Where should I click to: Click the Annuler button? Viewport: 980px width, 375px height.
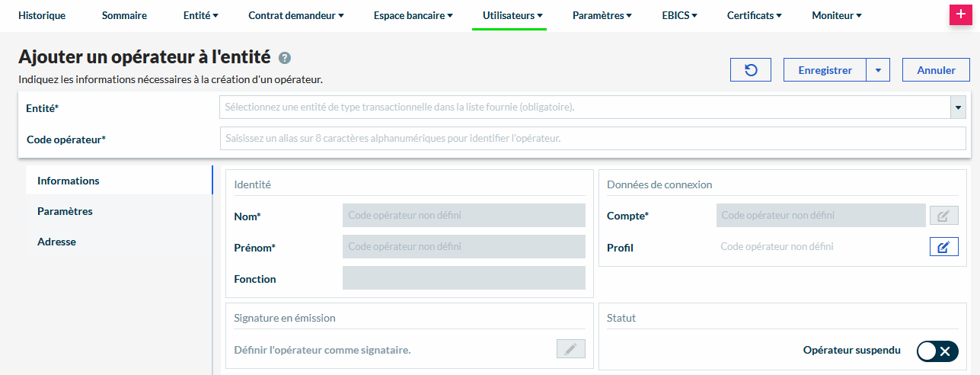(936, 70)
